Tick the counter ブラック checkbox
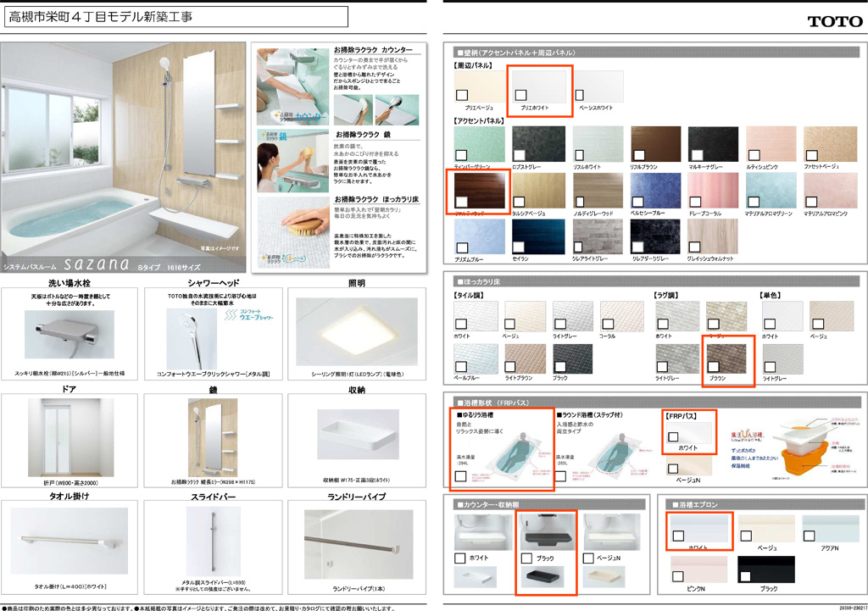 (x=526, y=558)
